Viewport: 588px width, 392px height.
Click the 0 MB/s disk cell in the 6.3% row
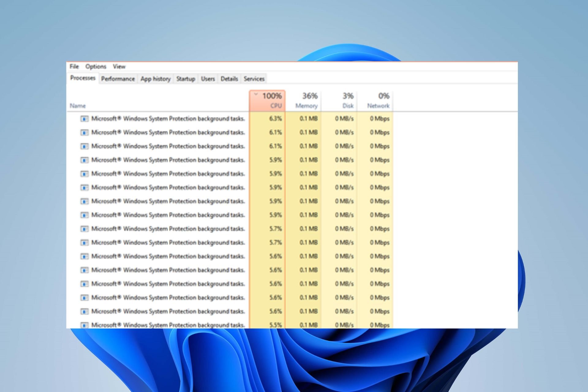click(x=339, y=119)
